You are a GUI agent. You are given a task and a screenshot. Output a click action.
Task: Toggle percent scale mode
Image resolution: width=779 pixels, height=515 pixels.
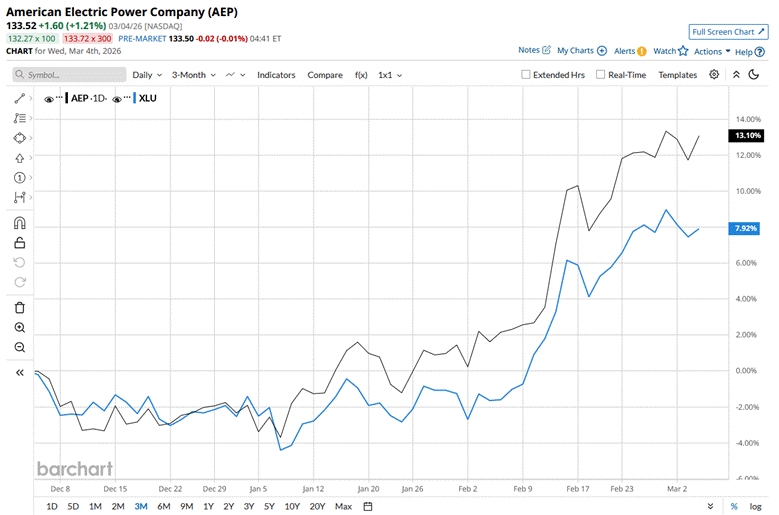(734, 507)
